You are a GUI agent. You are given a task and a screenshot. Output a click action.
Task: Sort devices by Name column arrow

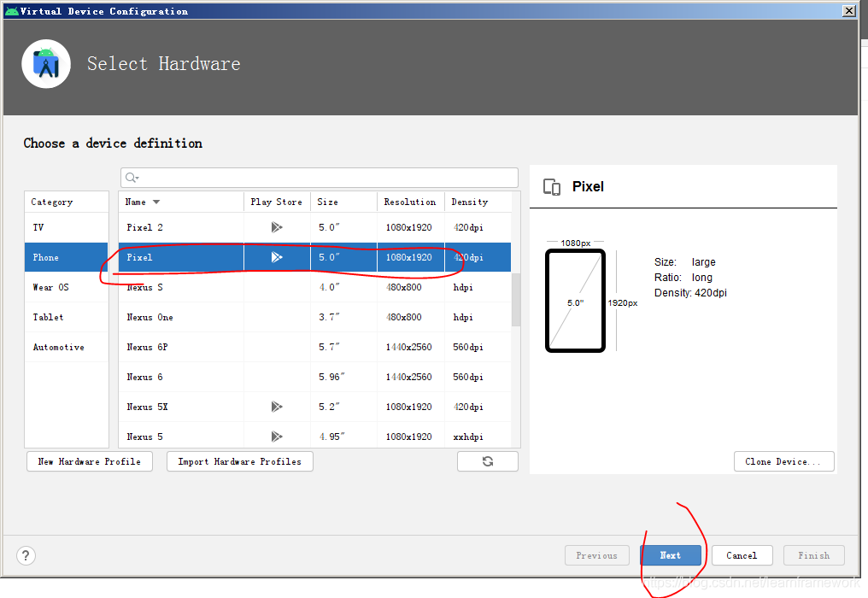coord(156,202)
